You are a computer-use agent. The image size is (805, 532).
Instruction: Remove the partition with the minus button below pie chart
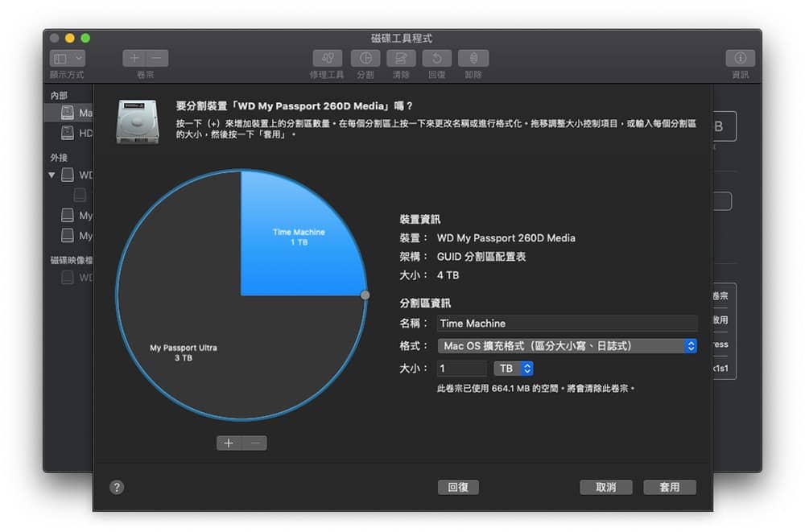(254, 443)
